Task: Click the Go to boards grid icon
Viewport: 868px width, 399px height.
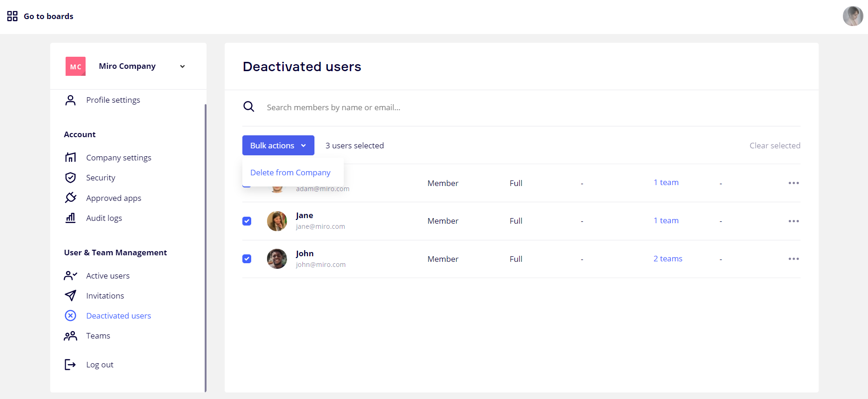Action: [x=13, y=16]
